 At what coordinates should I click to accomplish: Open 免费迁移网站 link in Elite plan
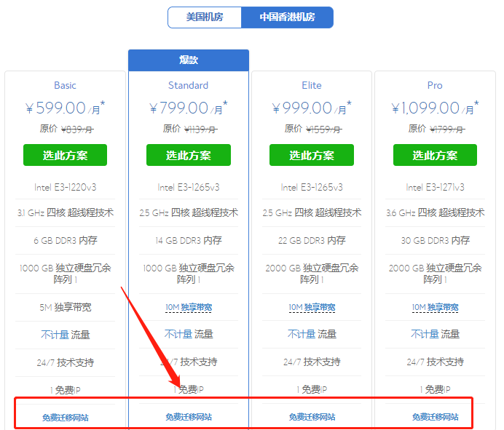click(312, 417)
